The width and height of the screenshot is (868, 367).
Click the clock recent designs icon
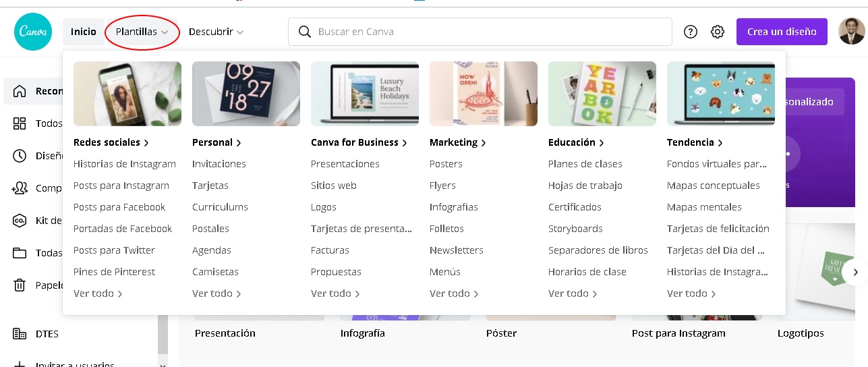[20, 156]
